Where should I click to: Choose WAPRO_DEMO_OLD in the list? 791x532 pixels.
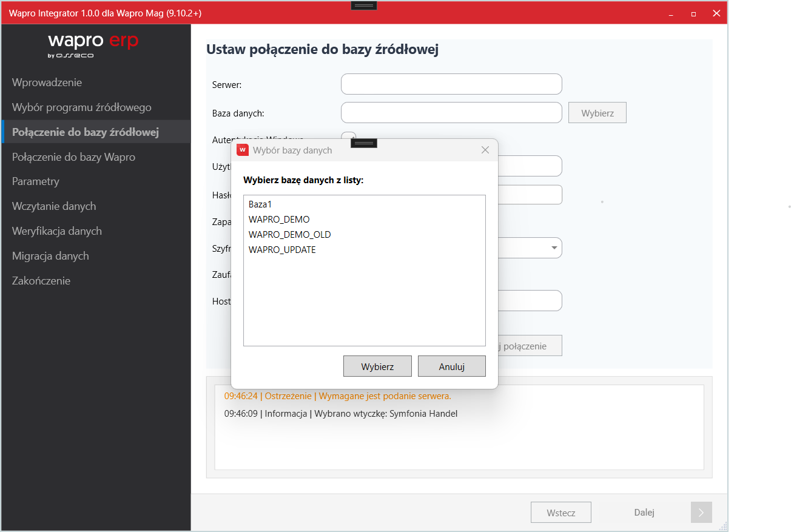(x=289, y=235)
